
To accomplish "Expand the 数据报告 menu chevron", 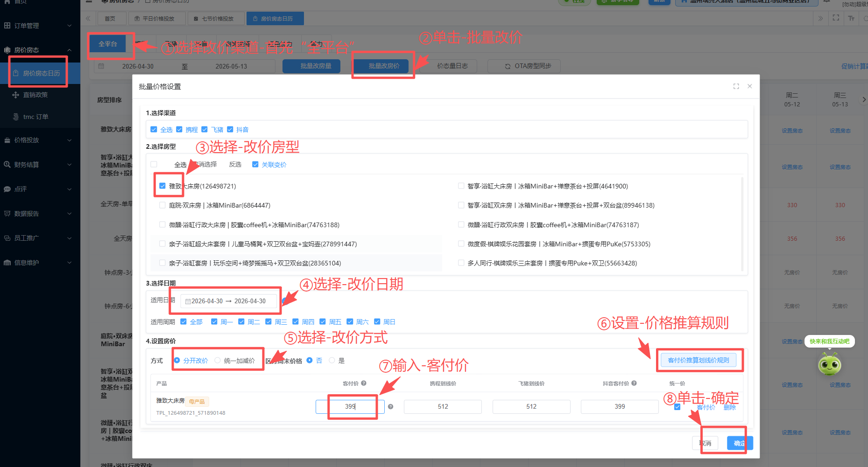I will [x=70, y=214].
